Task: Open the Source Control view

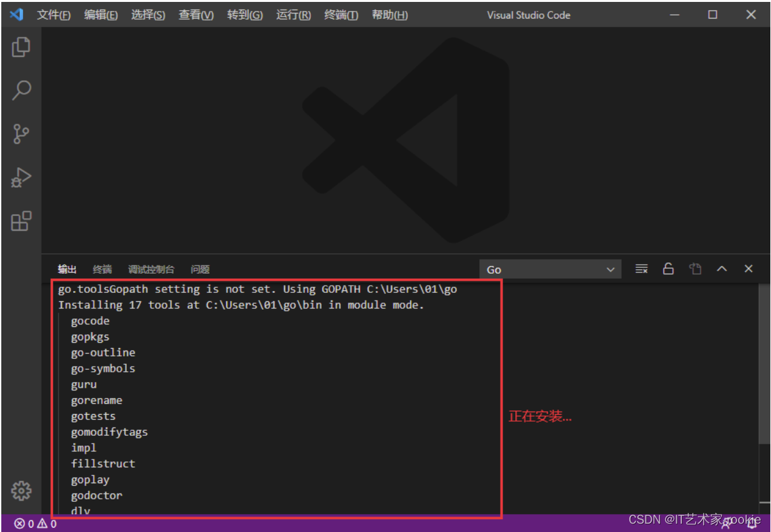Action: coord(21,134)
